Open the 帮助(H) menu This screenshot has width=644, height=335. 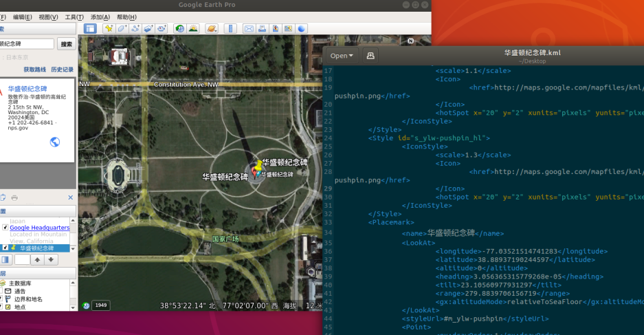tap(126, 17)
